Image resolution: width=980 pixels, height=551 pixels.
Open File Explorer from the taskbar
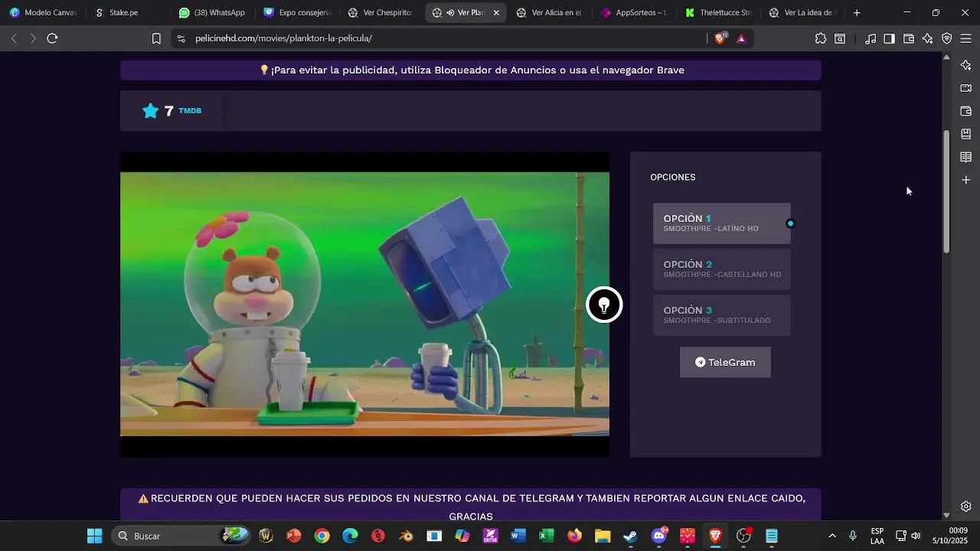point(603,536)
